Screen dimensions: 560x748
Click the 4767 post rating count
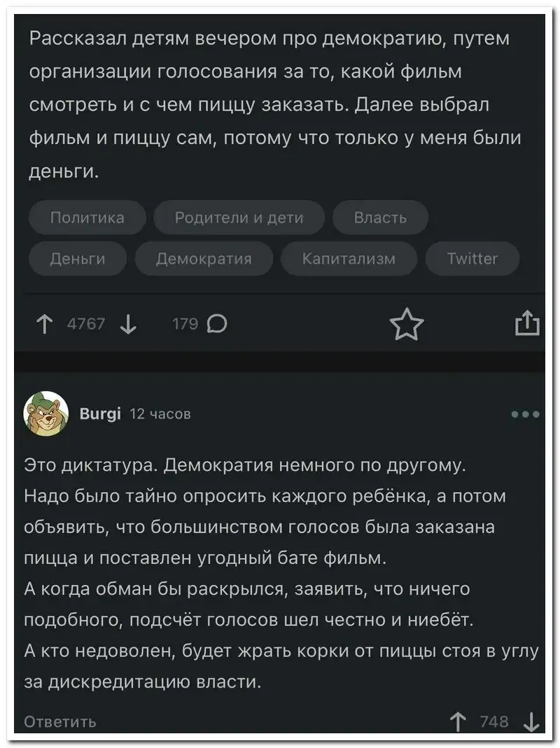click(x=86, y=325)
